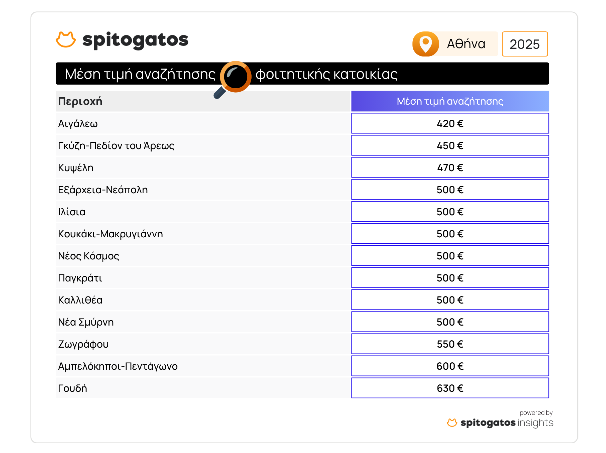Select the 2025 year box
This screenshot has width=606, height=453.
pyautogui.click(x=525, y=44)
